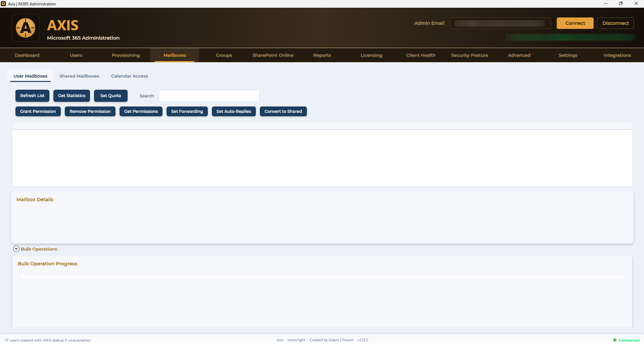Switch to the Advanced tab
644x345 pixels.
(x=519, y=55)
